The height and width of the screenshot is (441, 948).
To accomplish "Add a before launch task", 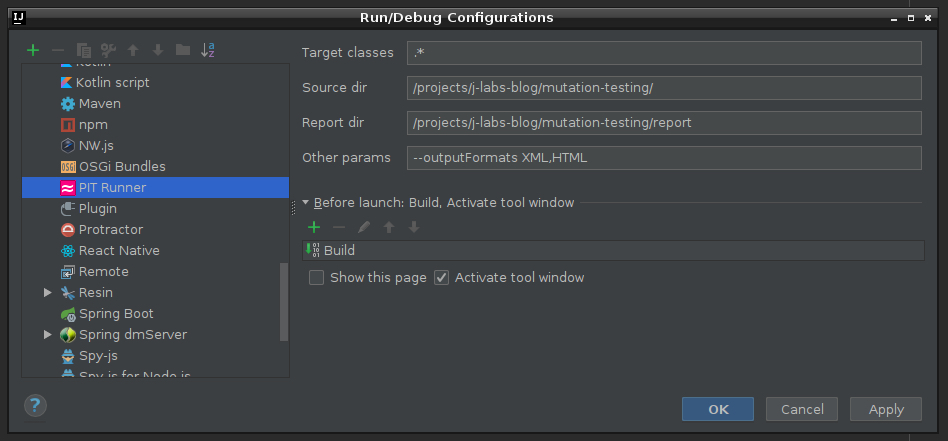I will (314, 227).
